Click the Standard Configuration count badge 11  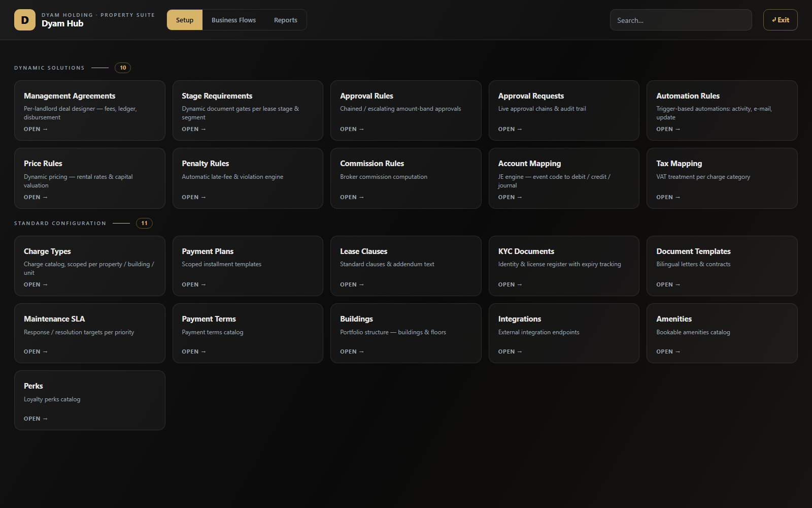tap(144, 223)
